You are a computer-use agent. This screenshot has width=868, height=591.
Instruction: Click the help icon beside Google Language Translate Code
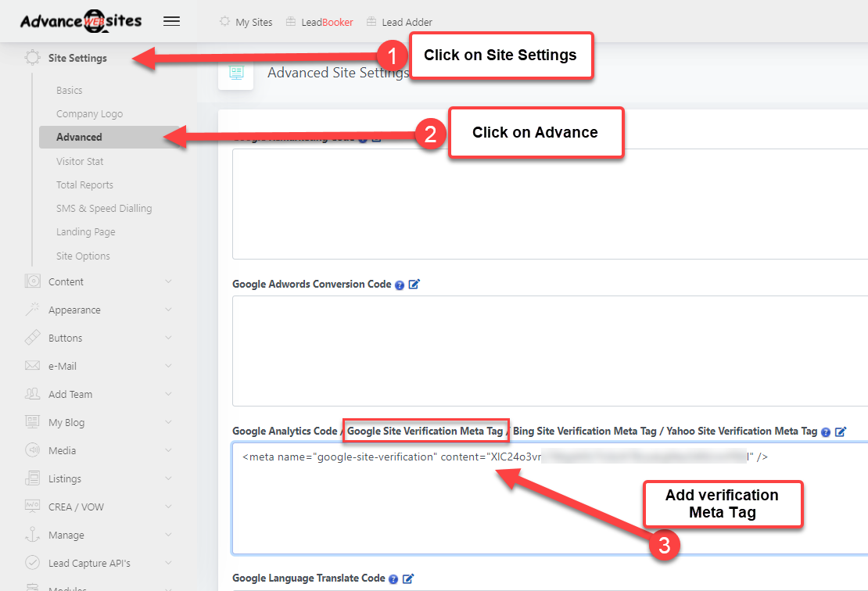pos(393,579)
